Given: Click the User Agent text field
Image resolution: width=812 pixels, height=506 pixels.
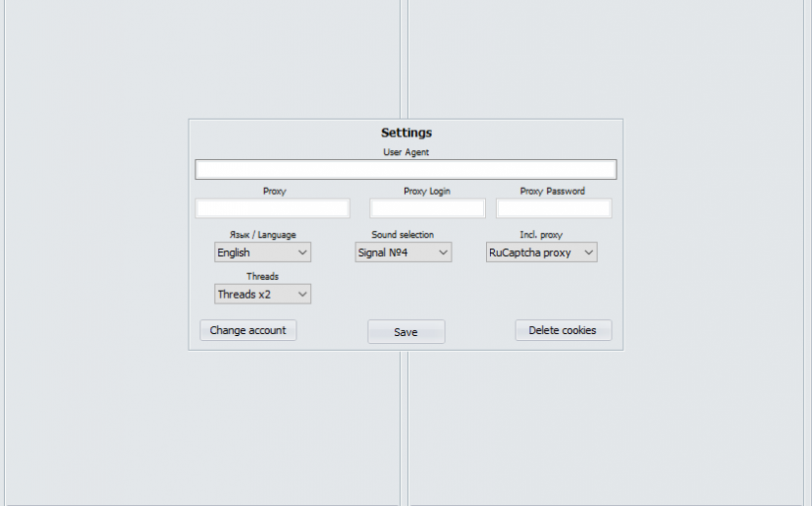Looking at the screenshot, I should (x=405, y=169).
